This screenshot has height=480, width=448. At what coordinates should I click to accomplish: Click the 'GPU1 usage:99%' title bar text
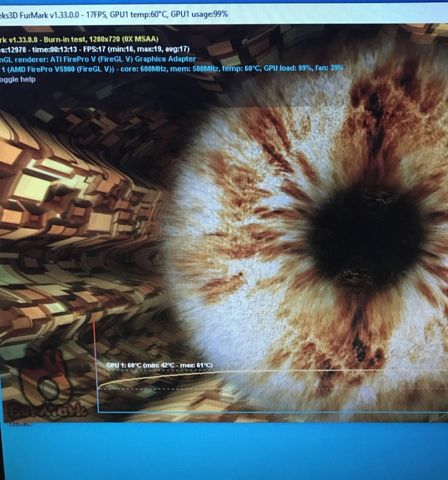tap(199, 14)
